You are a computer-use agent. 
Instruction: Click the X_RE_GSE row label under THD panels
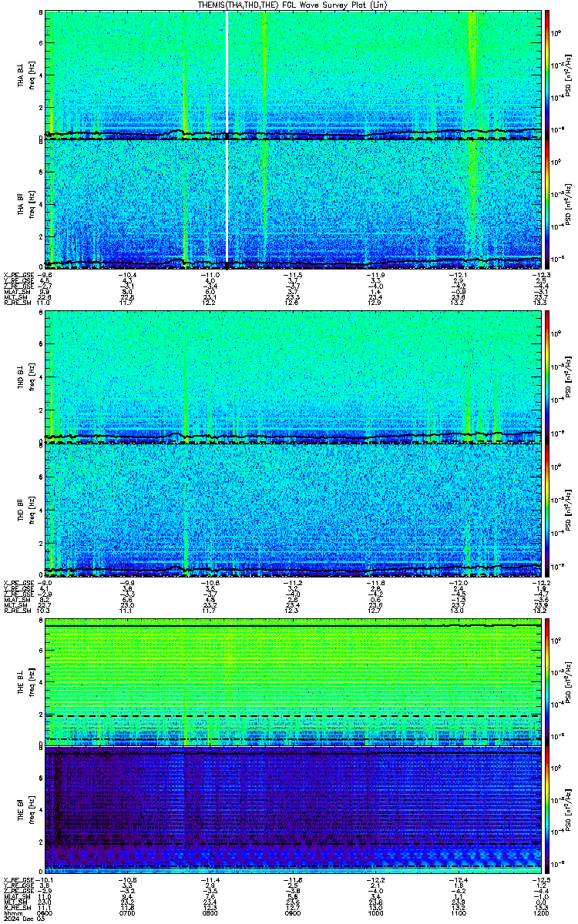pyautogui.click(x=18, y=583)
